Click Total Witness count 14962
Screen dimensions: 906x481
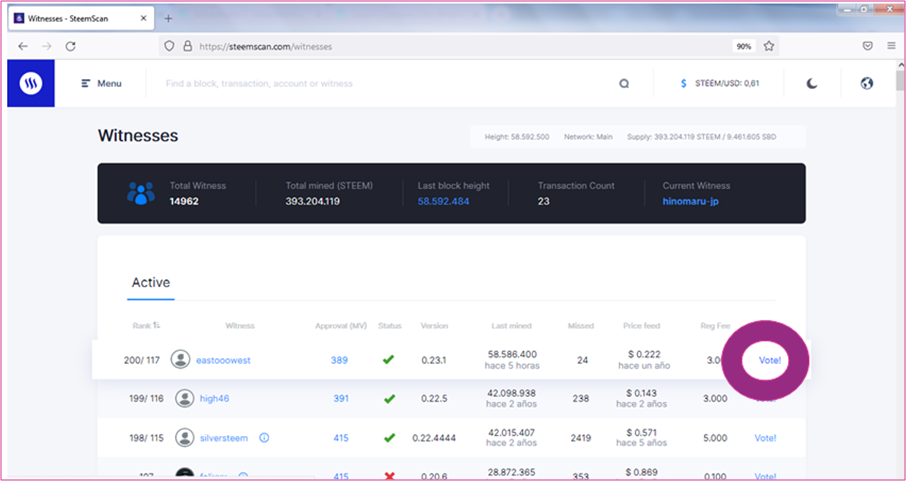pyautogui.click(x=184, y=202)
